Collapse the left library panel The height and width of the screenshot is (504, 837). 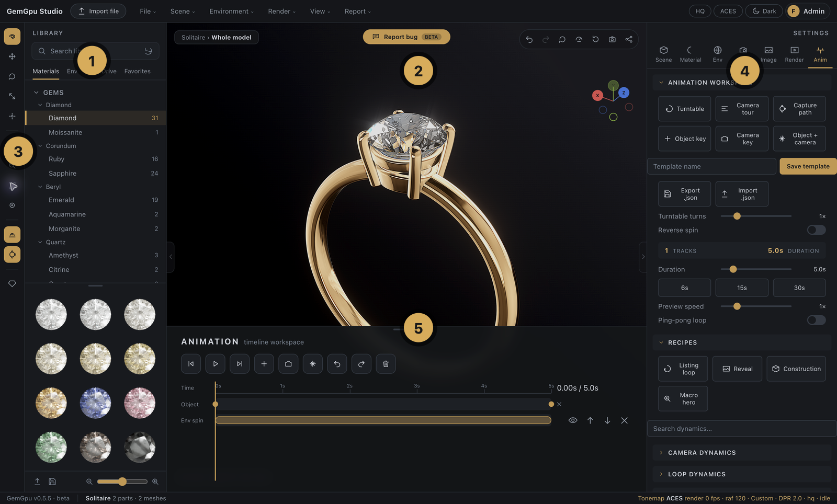171,257
